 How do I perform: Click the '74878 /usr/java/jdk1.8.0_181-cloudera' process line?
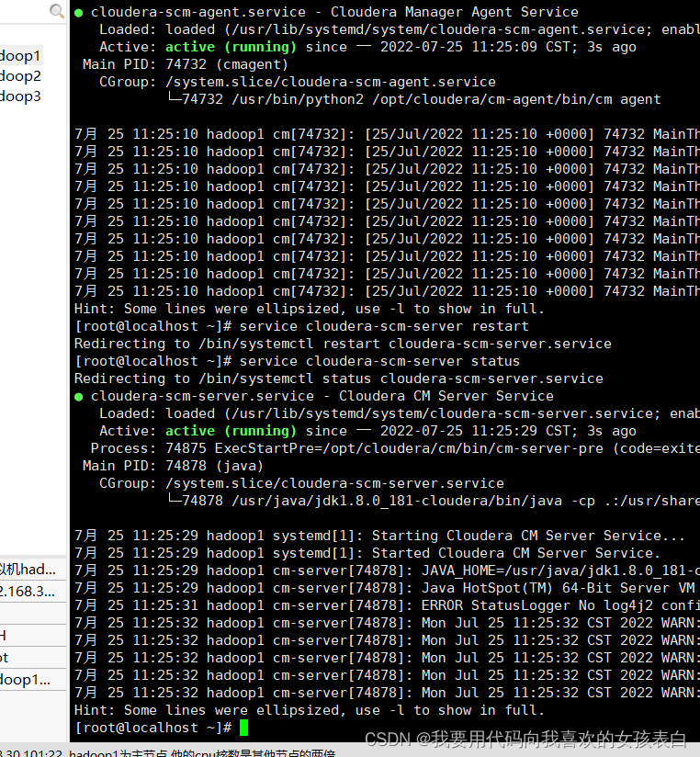(x=434, y=501)
